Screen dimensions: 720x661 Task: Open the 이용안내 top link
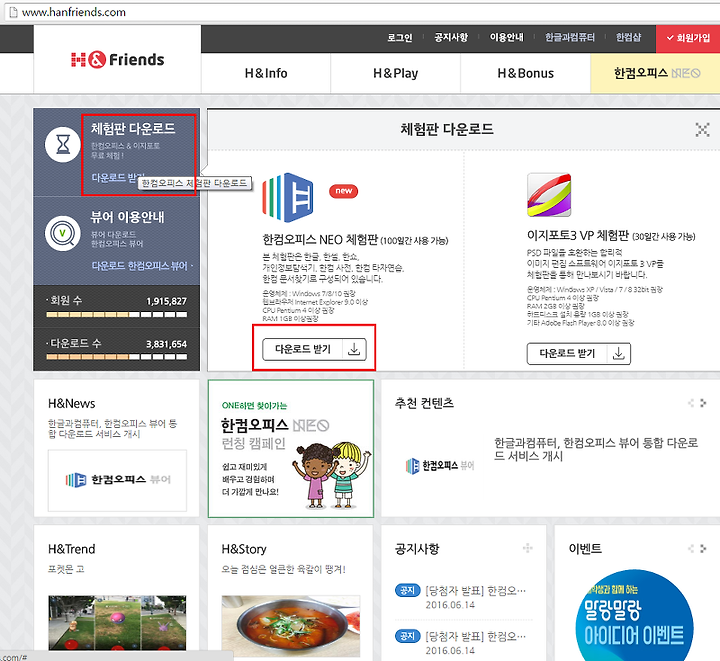tap(506, 38)
